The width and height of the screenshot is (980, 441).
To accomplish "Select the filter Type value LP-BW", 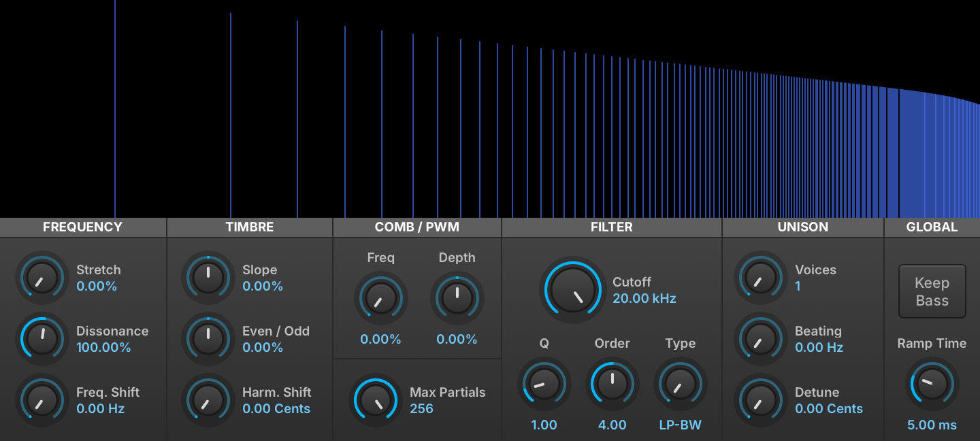I will [680, 425].
